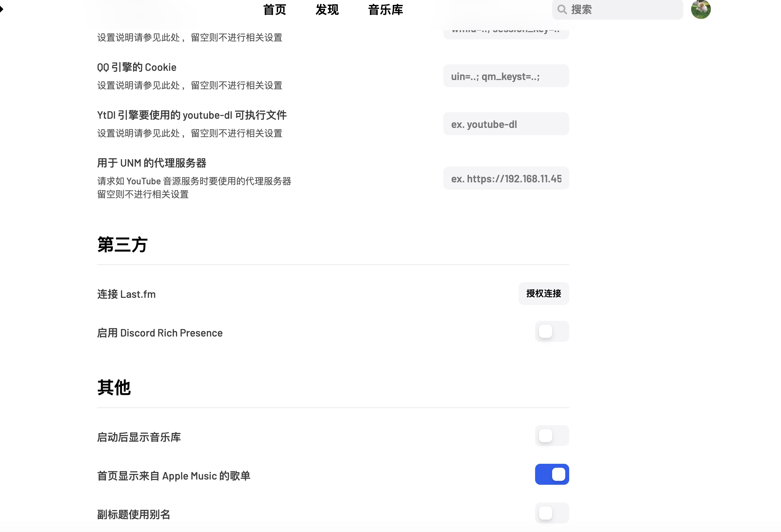This screenshot has width=781, height=532.
Task: Click the forward navigation arrow
Action: [2, 9]
